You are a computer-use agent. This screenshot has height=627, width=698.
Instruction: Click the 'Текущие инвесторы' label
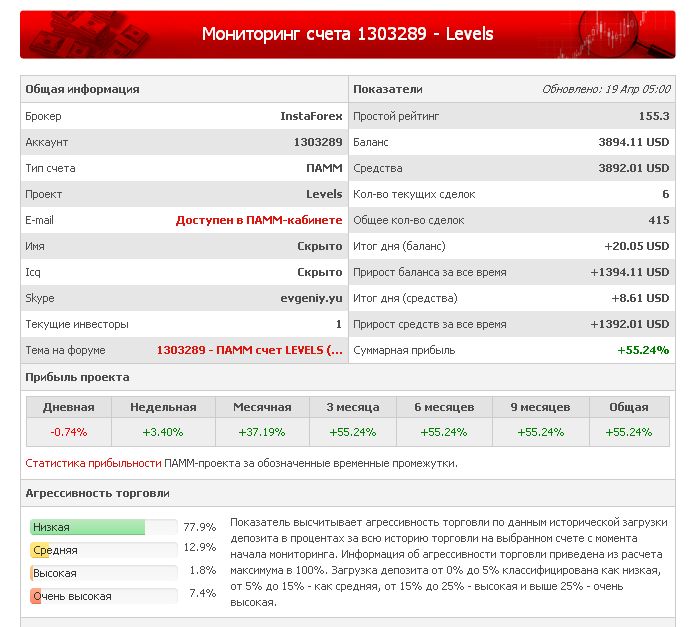point(77,324)
